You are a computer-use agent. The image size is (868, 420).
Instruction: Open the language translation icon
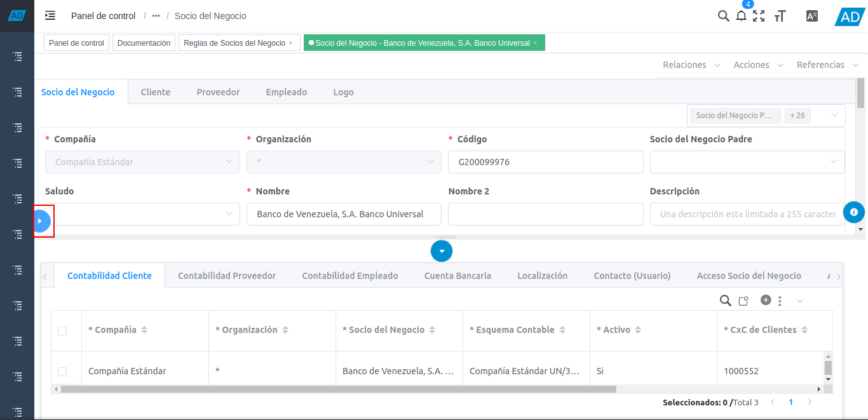[x=811, y=17]
